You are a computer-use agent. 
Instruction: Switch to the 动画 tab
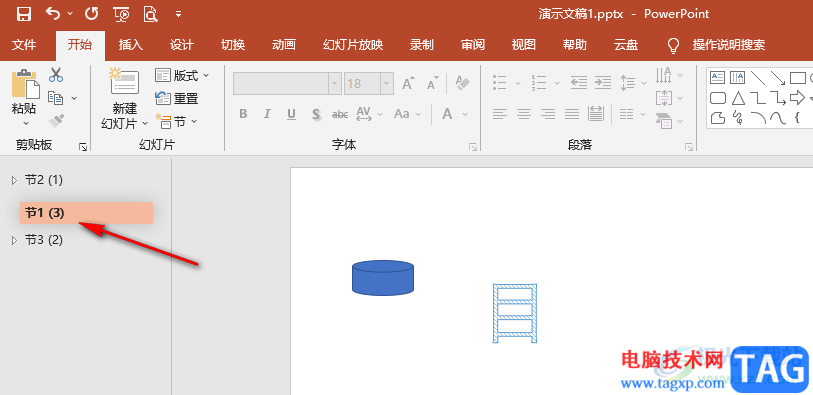(x=284, y=45)
